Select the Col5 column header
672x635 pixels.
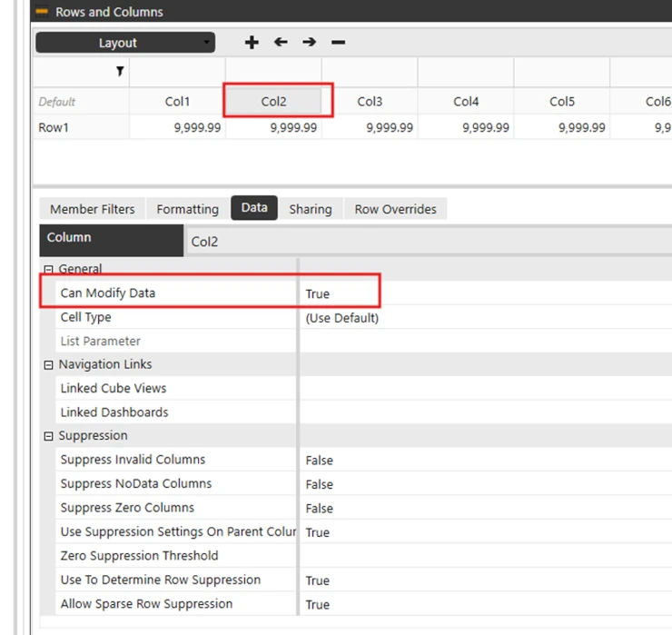(562, 102)
